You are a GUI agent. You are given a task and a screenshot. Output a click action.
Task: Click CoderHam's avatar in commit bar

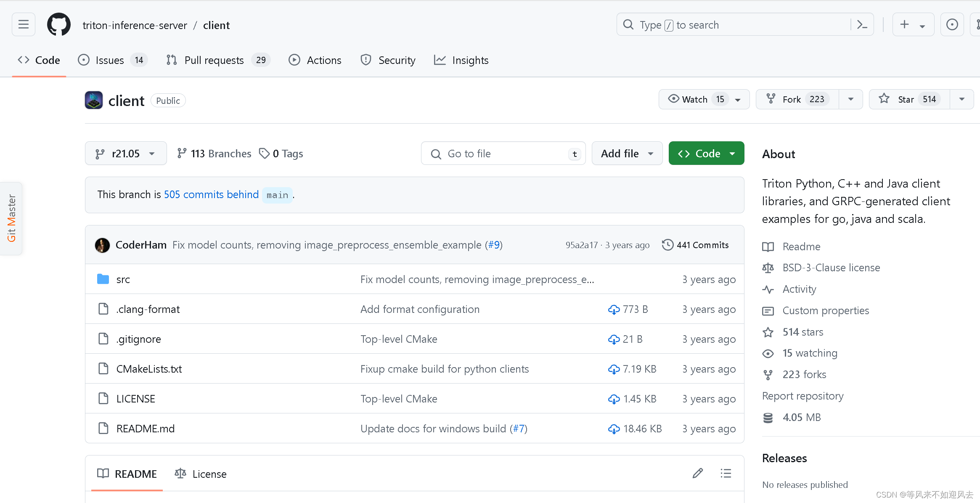[x=102, y=245]
